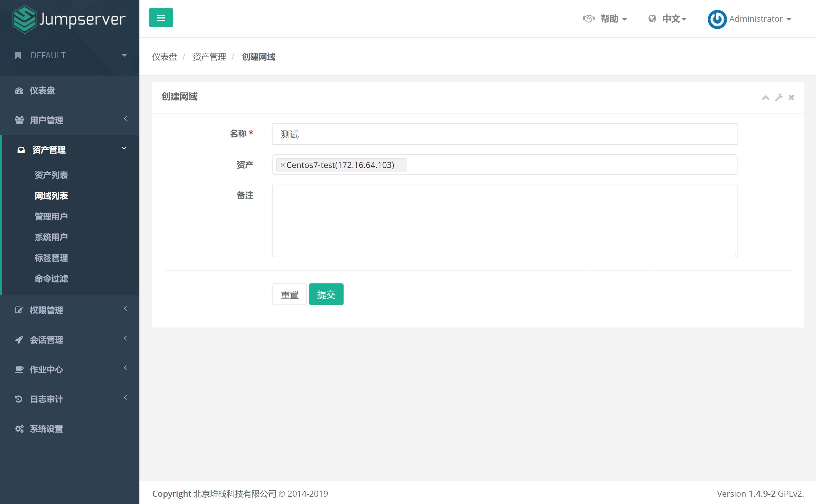The image size is (816, 504).
Task: Click the 名称 input field
Action: pyautogui.click(x=505, y=134)
